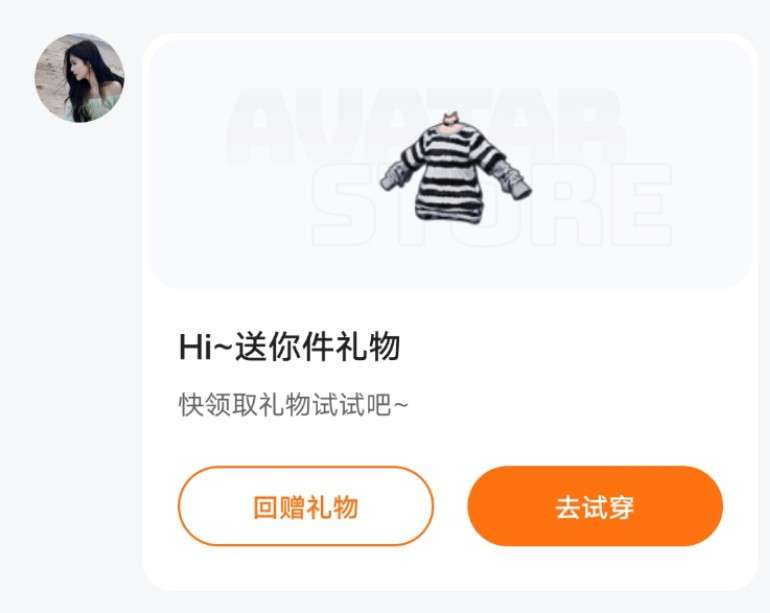Send a return gift to sender
This screenshot has height=613, width=770.
tap(305, 506)
